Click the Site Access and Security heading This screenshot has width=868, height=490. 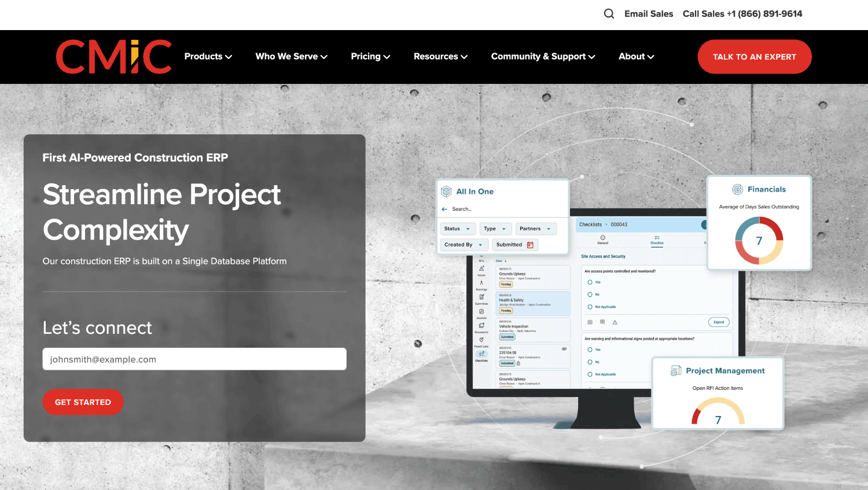[603, 256]
